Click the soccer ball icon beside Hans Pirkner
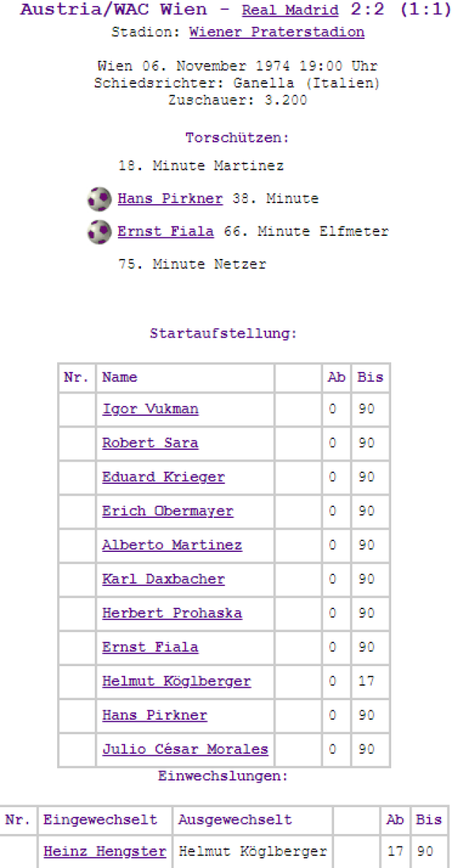Image resolution: width=452 pixels, height=868 pixels. (x=99, y=198)
